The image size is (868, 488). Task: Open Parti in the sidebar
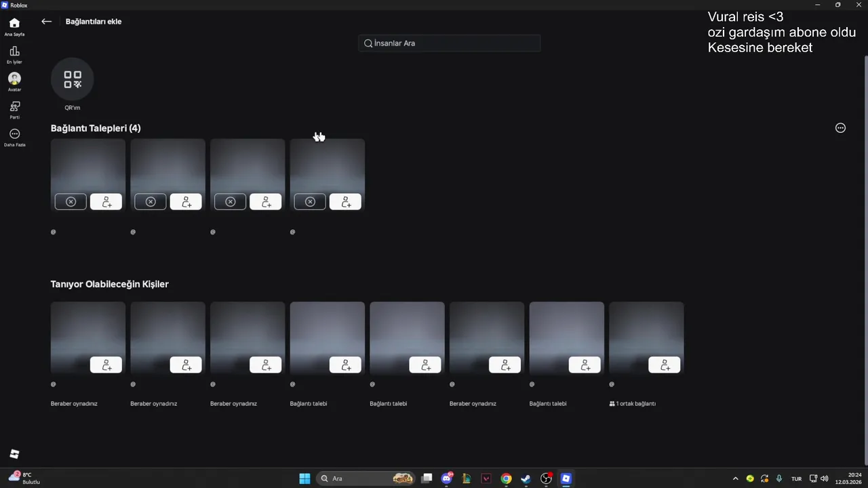14,110
